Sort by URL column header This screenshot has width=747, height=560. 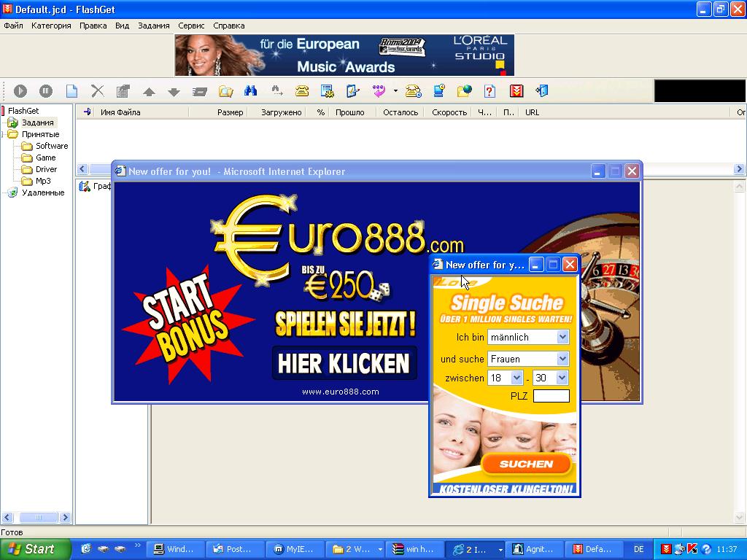[532, 112]
